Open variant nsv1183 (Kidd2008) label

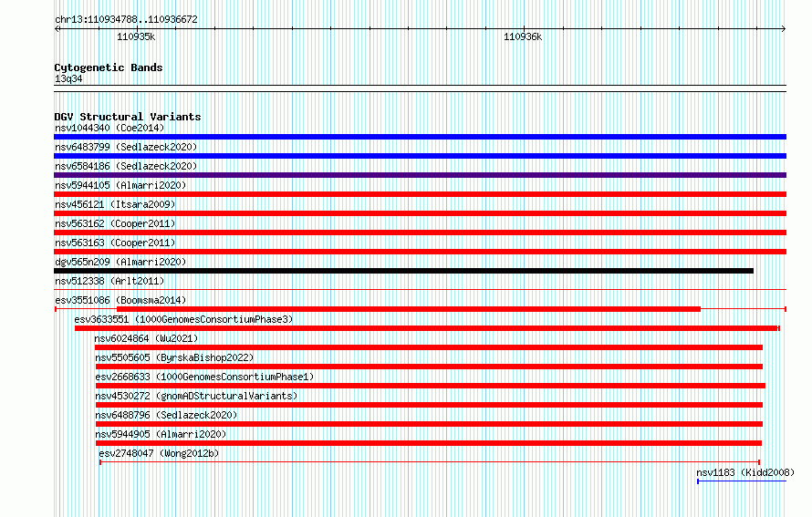click(x=745, y=472)
